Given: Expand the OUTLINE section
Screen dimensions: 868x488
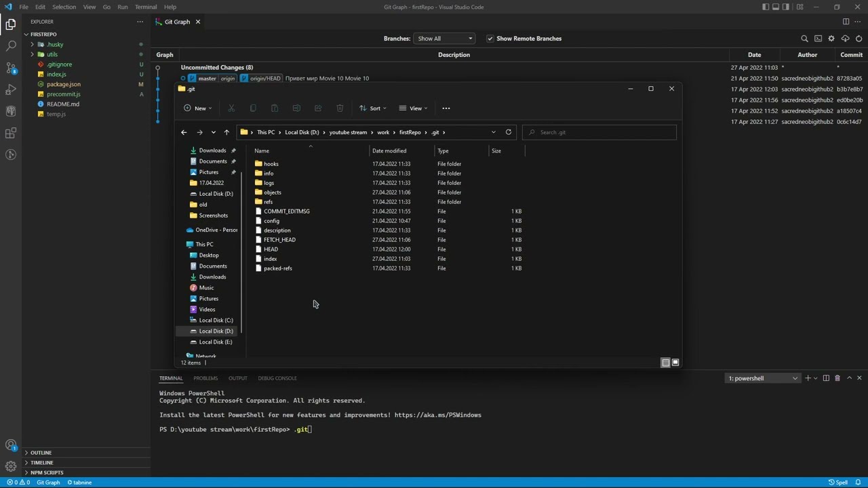Looking at the screenshot, I should tap(41, 453).
